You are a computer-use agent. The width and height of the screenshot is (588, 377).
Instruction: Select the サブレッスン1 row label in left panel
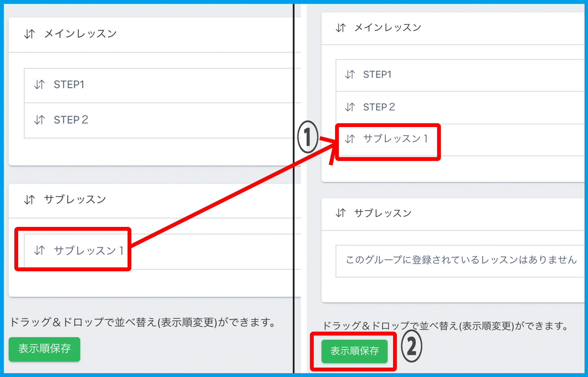point(89,250)
